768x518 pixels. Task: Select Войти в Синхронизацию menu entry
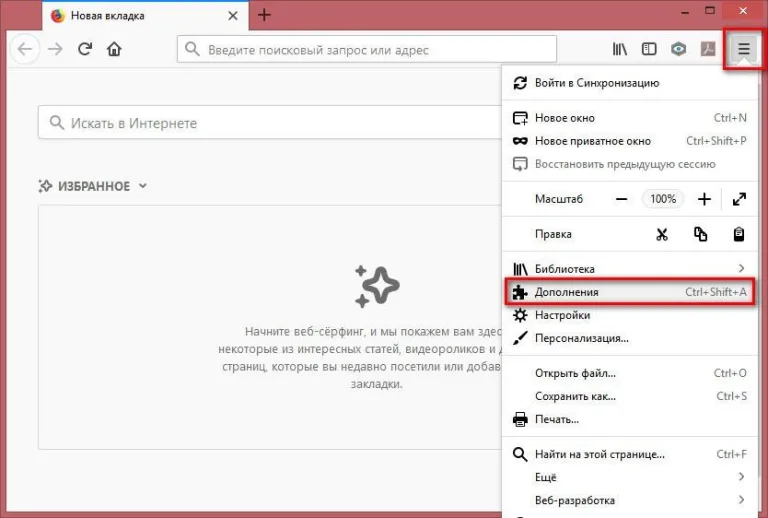coord(630,83)
